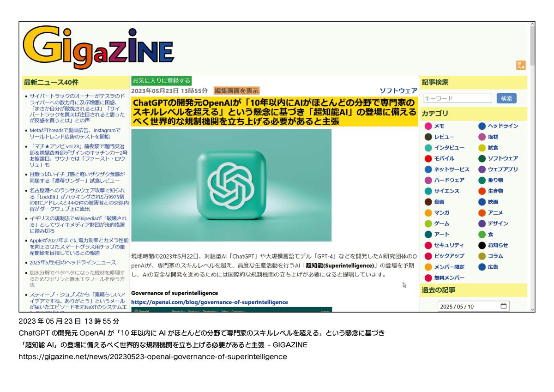The width and height of the screenshot is (554, 392).
Task: Click the 過去の記事 heading
Action: click(439, 290)
